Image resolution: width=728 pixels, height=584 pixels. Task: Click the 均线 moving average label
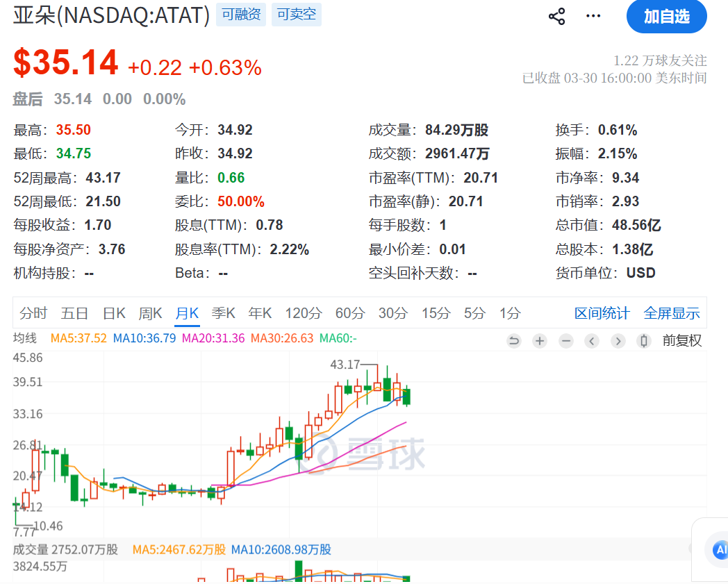click(x=24, y=338)
